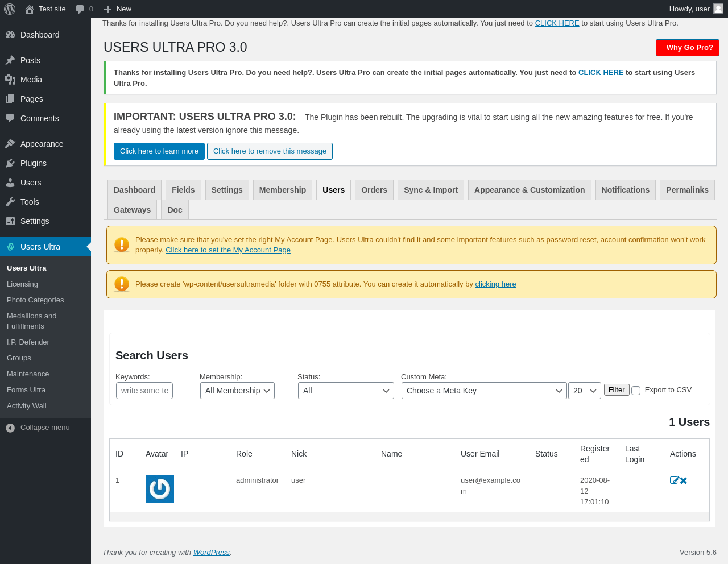Screen dimensions: 728x564
Task: Switch to the Settings plugin tab
Action: pyautogui.click(x=227, y=190)
